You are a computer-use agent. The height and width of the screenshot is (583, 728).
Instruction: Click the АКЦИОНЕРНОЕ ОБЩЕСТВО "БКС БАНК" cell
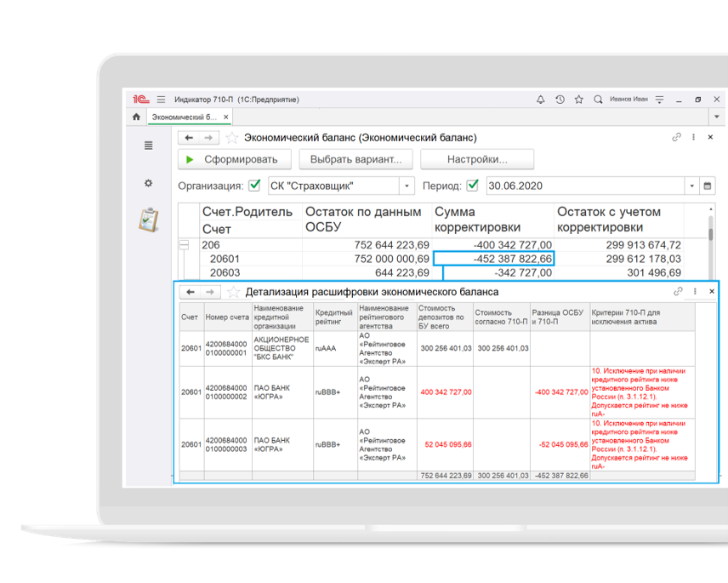click(282, 348)
